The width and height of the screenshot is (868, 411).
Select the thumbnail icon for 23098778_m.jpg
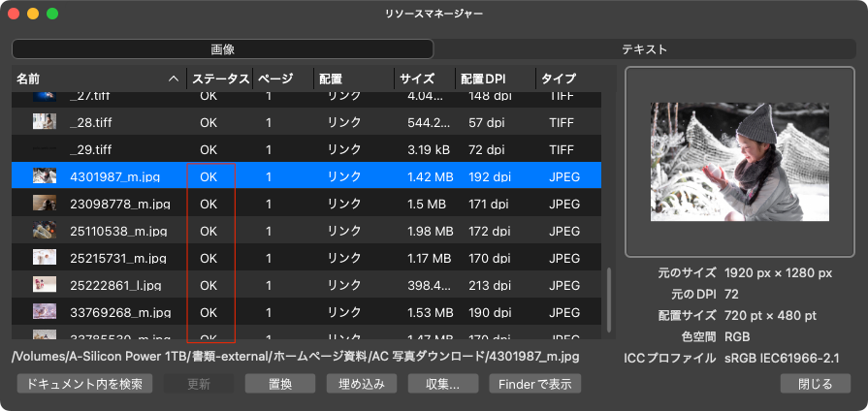click(45, 204)
